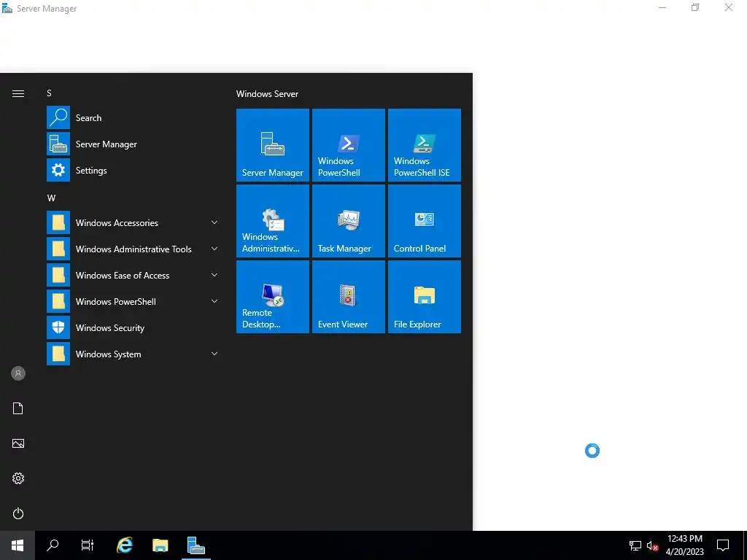Expand the Windows Administrative Tools folder

click(133, 249)
